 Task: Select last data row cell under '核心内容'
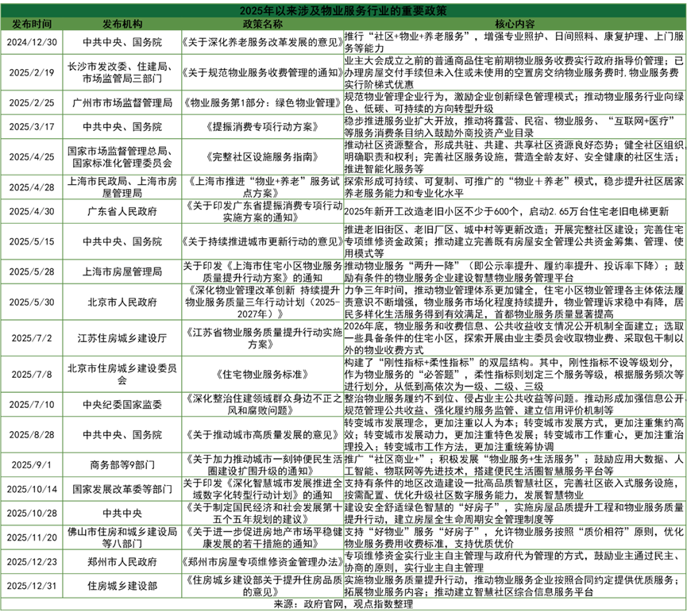tap(515, 586)
